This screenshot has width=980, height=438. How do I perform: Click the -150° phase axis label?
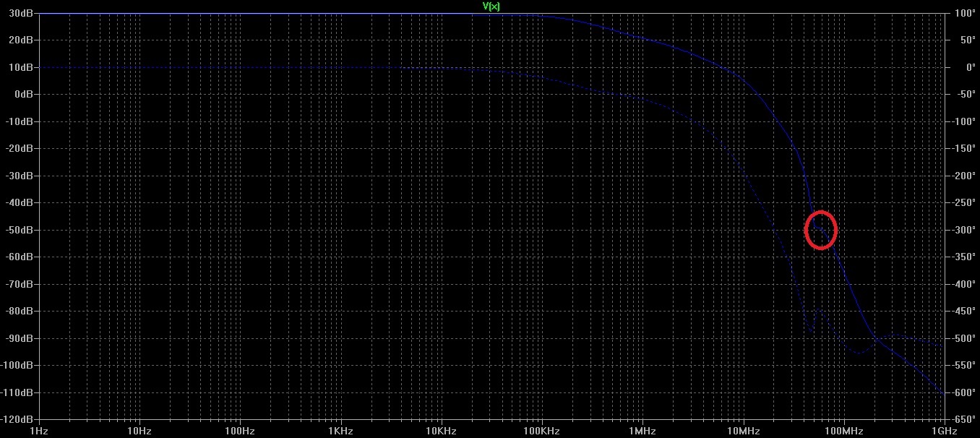coord(965,148)
